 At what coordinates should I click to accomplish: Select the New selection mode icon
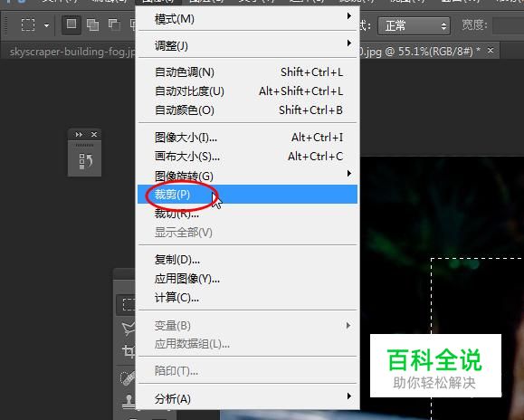coord(71,24)
